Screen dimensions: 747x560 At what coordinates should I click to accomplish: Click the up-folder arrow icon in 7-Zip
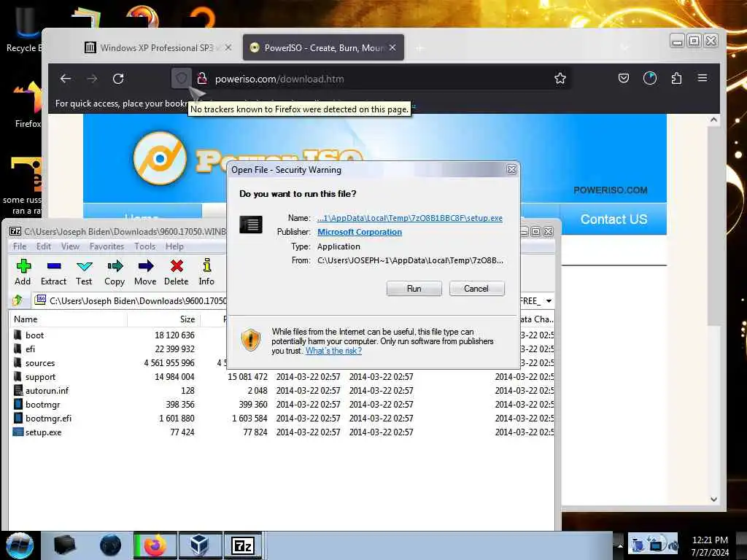pos(18,300)
